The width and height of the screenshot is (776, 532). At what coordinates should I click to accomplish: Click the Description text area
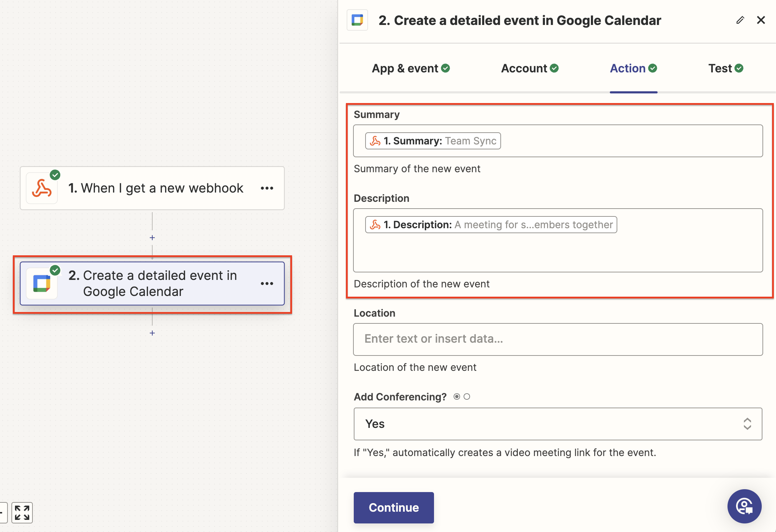click(x=558, y=240)
